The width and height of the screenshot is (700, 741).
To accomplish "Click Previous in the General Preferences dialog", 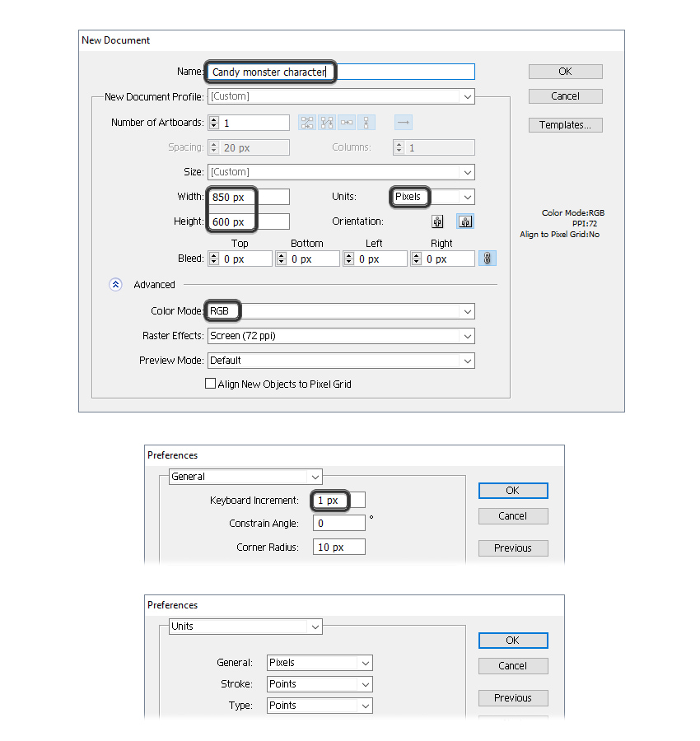I will click(513, 548).
